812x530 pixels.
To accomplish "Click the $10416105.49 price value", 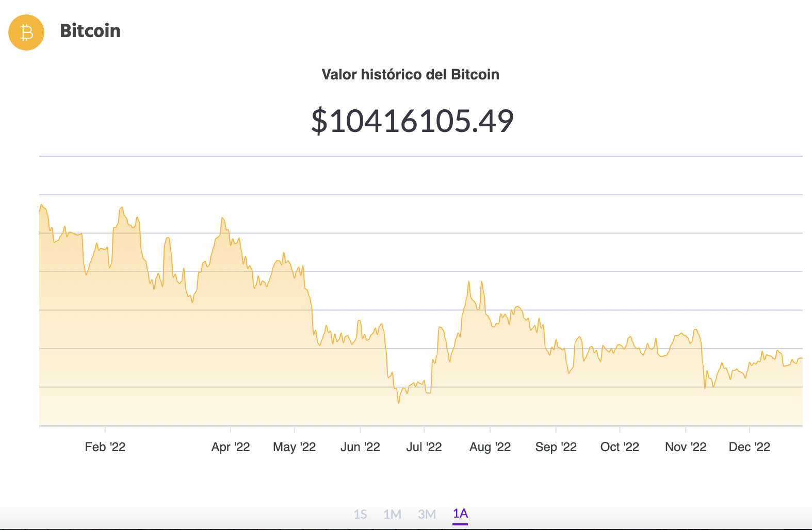I will [x=412, y=121].
